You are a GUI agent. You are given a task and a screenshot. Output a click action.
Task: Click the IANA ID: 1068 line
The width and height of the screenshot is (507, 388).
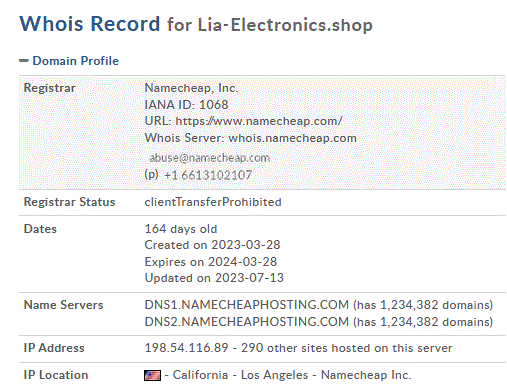click(x=186, y=104)
